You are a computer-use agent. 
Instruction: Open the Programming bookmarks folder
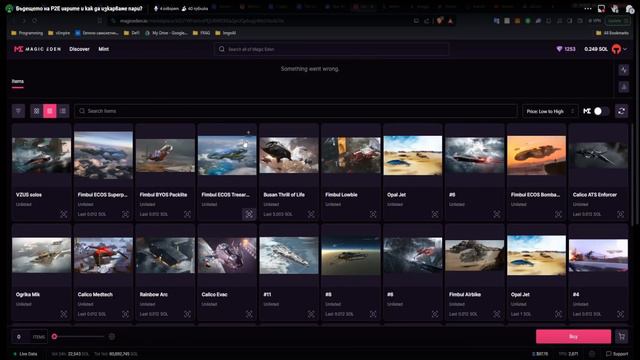(27, 33)
